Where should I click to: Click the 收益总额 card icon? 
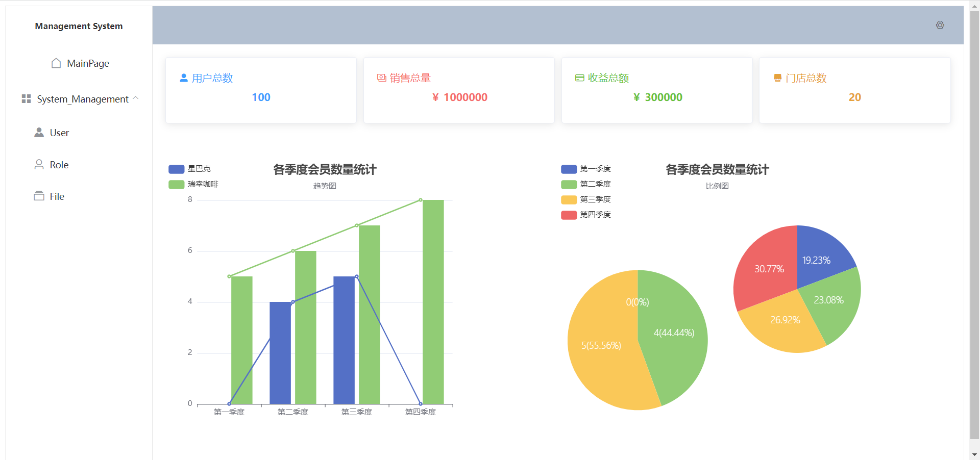point(580,78)
